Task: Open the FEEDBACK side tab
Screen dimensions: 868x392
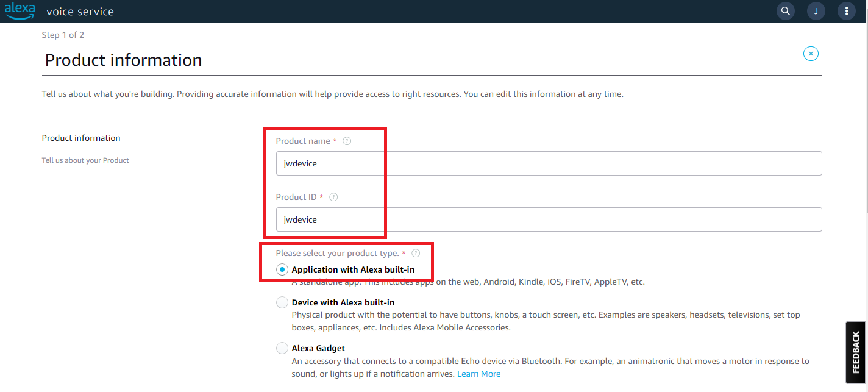Action: pos(856,352)
